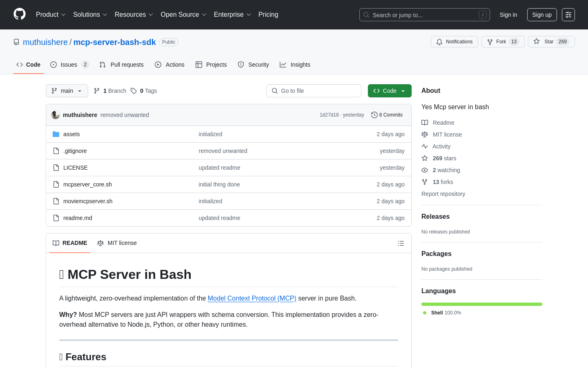588x368 pixels.
Task: Open the command palette icon in header
Action: (568, 15)
